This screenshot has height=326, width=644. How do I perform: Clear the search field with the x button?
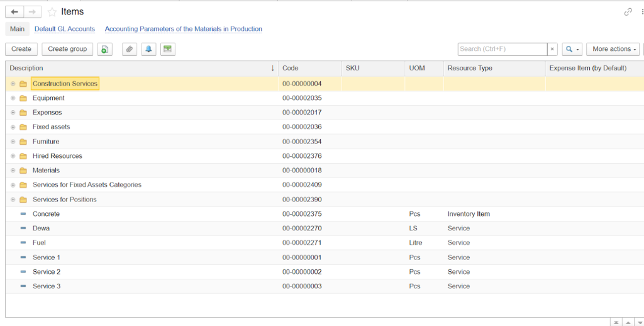(x=552, y=49)
